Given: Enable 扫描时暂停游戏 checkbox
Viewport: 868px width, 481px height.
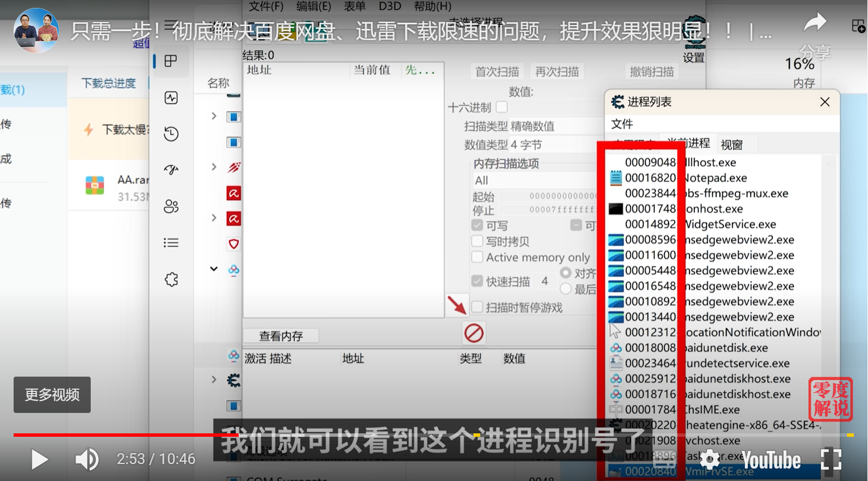Looking at the screenshot, I should (x=477, y=307).
